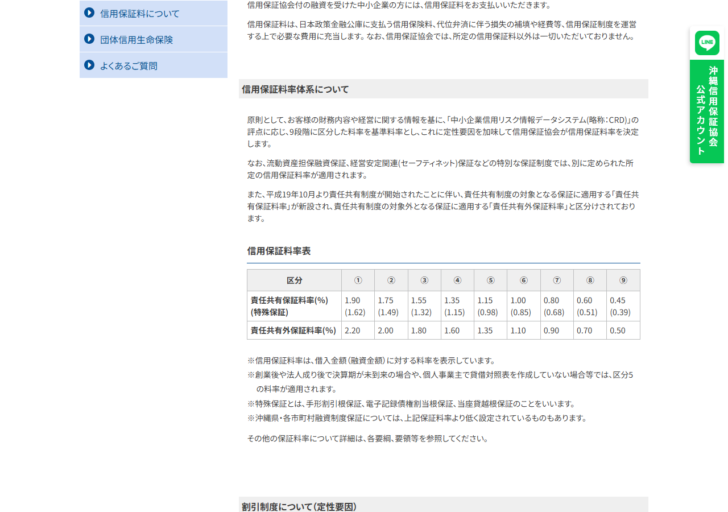Click column header ② in rate table
This screenshot has height=512, width=728.
click(x=391, y=280)
